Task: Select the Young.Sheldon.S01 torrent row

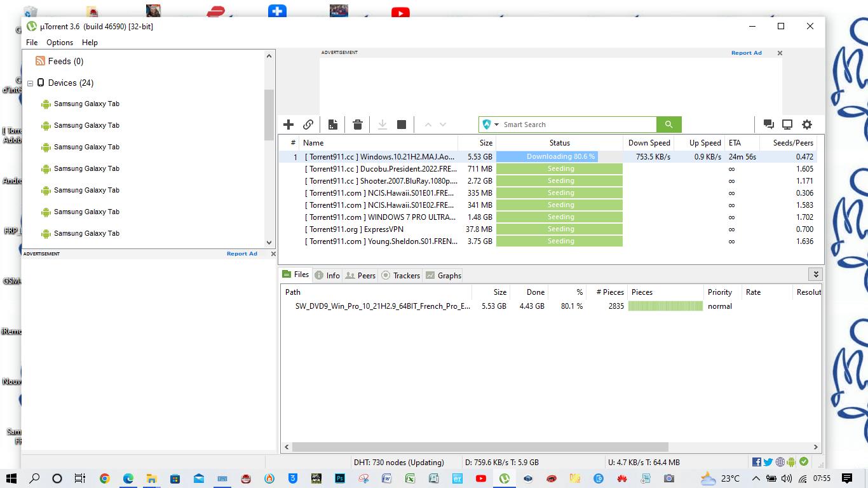Action: click(380, 241)
